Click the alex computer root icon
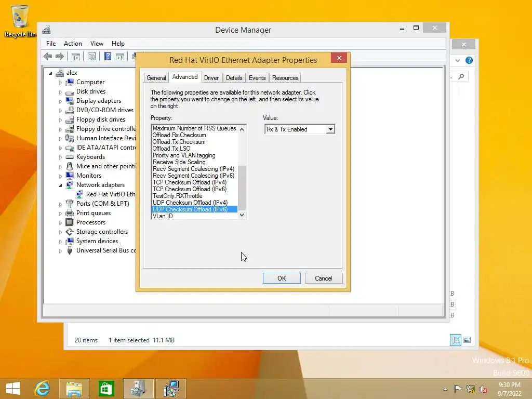Viewport: 532px width, 399px height. point(60,73)
